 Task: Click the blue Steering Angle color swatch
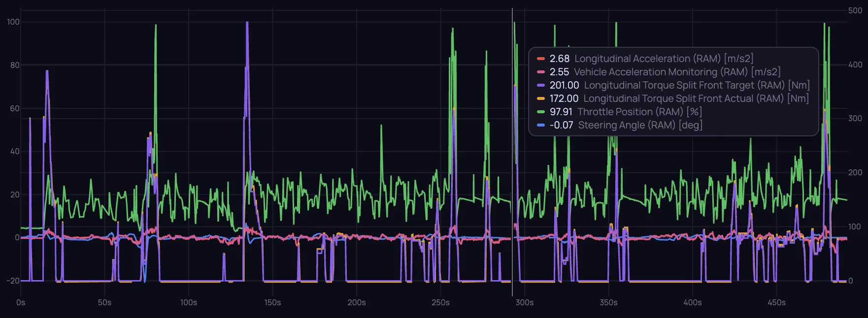coord(541,125)
